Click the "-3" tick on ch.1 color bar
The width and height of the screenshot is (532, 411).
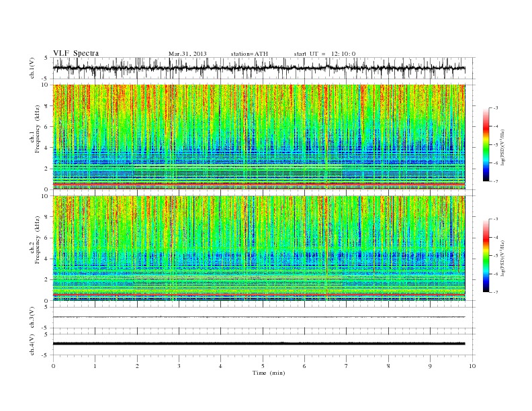(495, 108)
